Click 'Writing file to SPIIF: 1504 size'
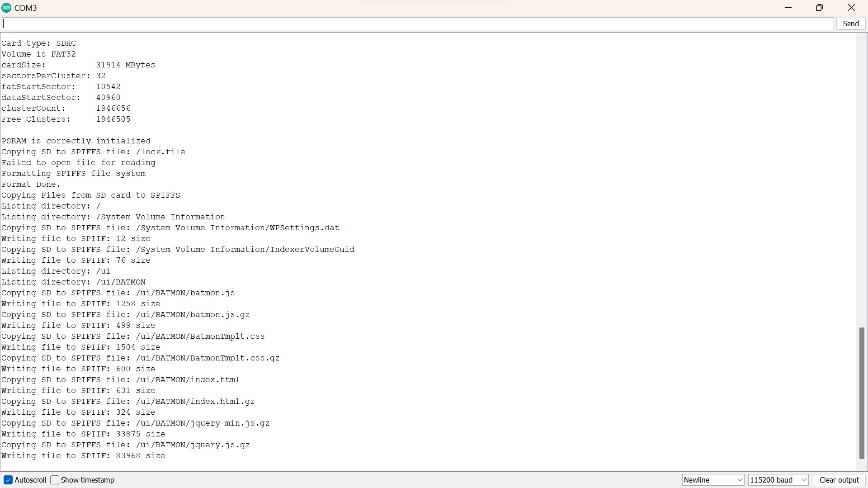This screenshot has width=868, height=488. click(x=81, y=347)
